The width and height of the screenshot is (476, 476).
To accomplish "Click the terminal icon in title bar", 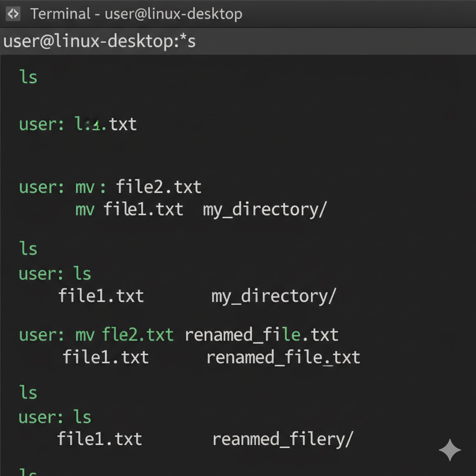I will tap(13, 14).
